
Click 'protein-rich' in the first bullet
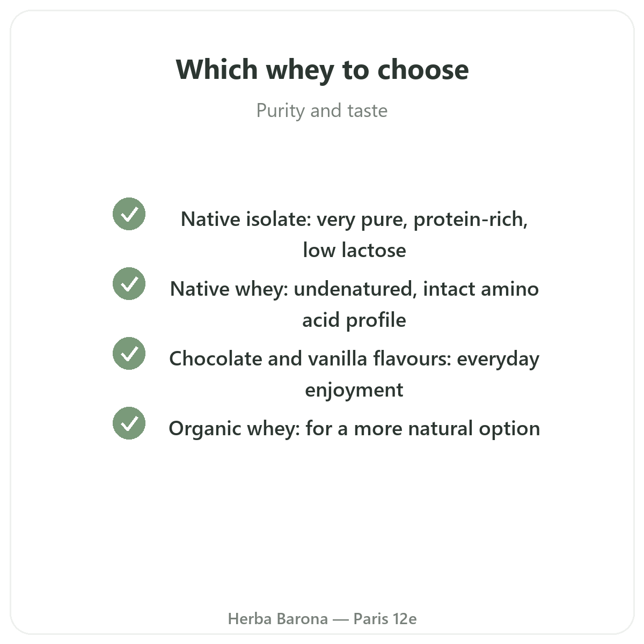(x=471, y=219)
